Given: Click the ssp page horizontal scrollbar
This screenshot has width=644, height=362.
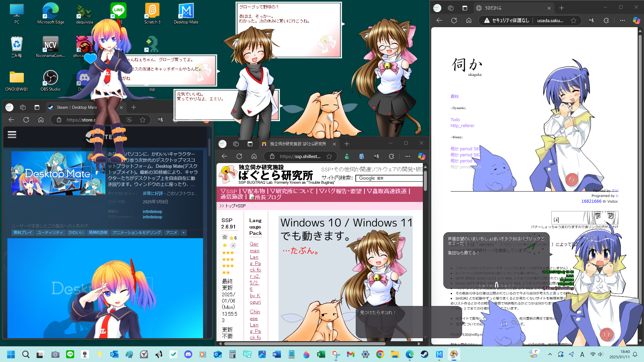Looking at the screenshot, I should click(305, 344).
